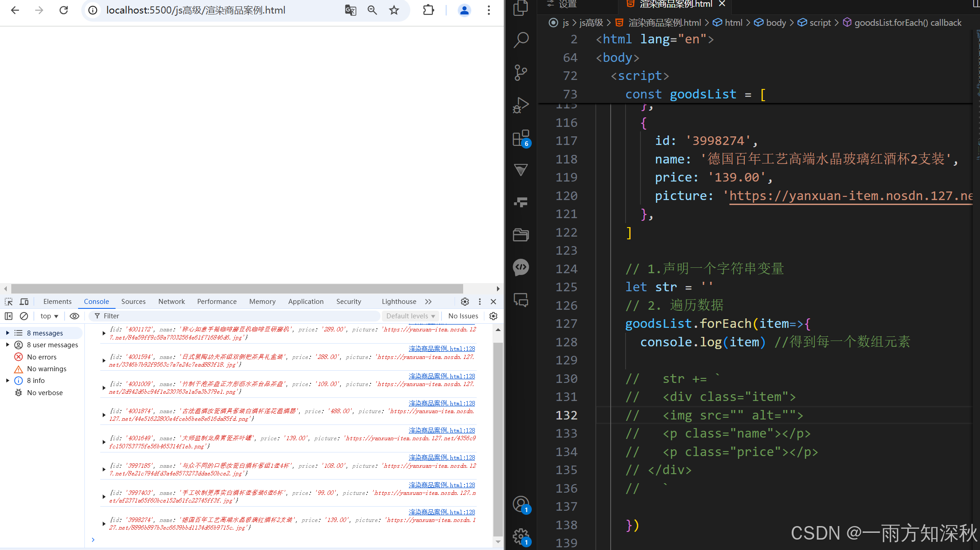Switch to the Network tab
Screen dimensions: 980x550
(x=172, y=302)
